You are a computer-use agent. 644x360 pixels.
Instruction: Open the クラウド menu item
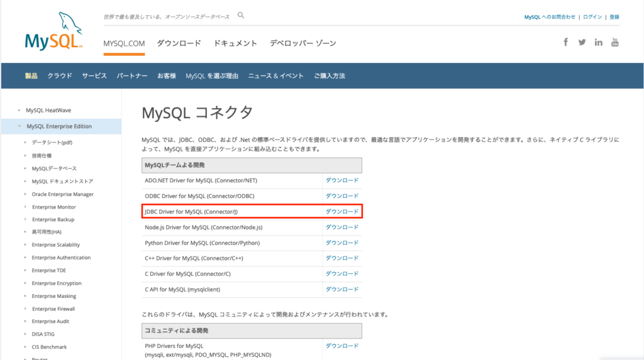[60, 75]
